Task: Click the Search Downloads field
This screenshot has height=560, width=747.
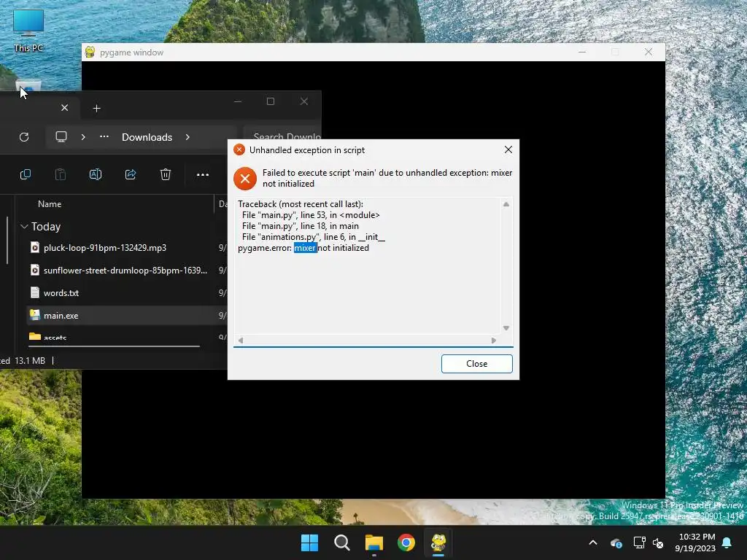Action: [x=283, y=137]
